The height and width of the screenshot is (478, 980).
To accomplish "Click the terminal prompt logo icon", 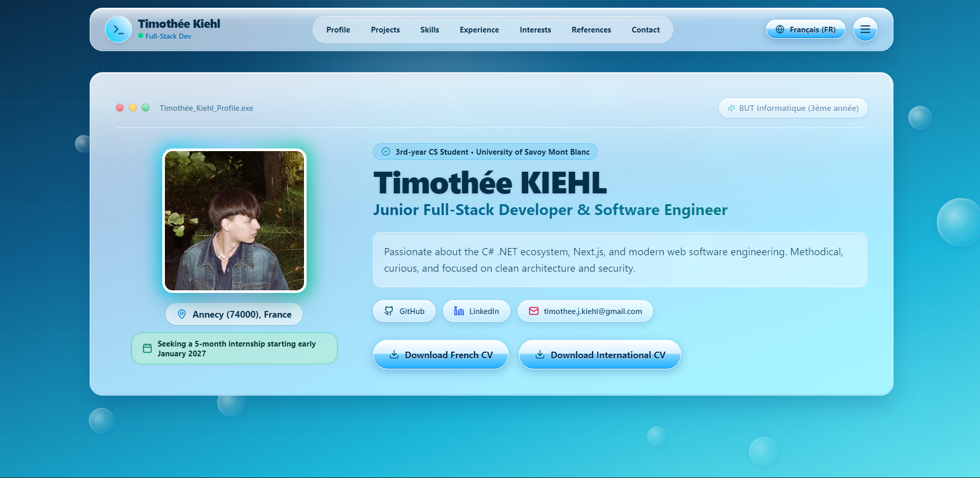I will (x=118, y=29).
